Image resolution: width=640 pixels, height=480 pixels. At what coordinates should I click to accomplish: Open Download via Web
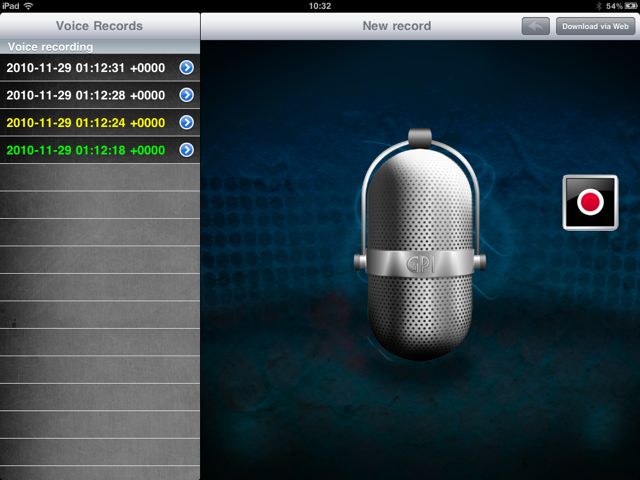click(596, 26)
